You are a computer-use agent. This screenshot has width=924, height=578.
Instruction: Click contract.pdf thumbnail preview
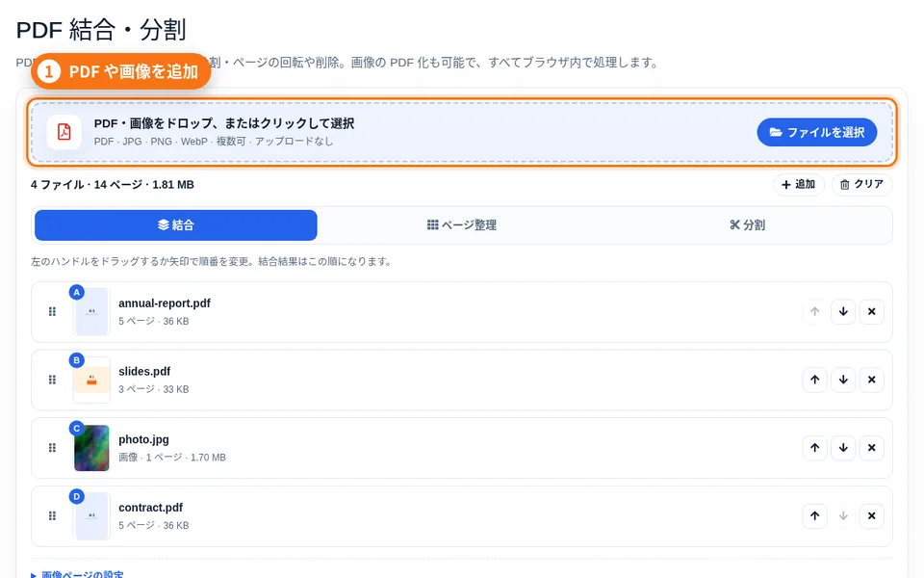coord(92,516)
